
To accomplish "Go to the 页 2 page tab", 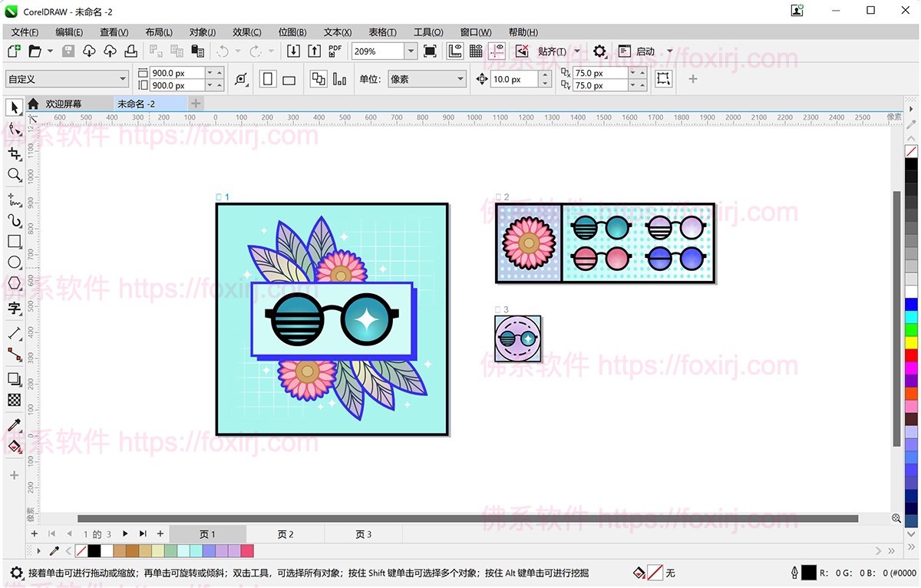I will [x=286, y=534].
